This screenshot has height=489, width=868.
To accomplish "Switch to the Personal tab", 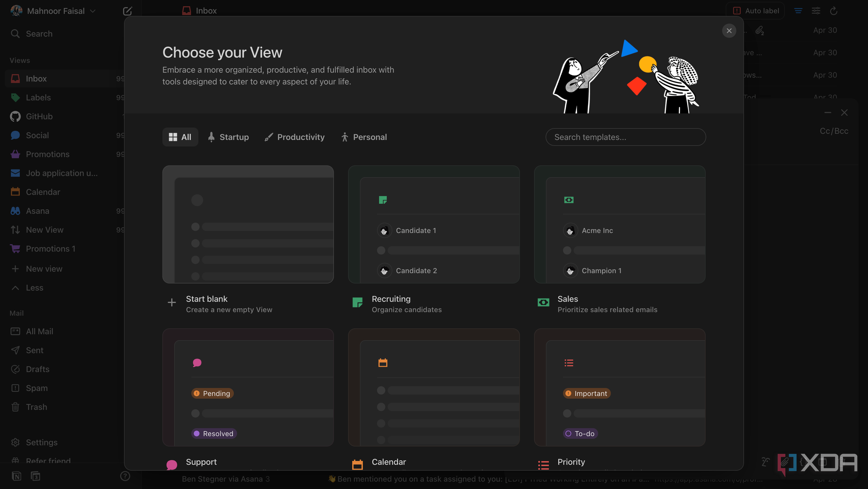I will point(364,137).
